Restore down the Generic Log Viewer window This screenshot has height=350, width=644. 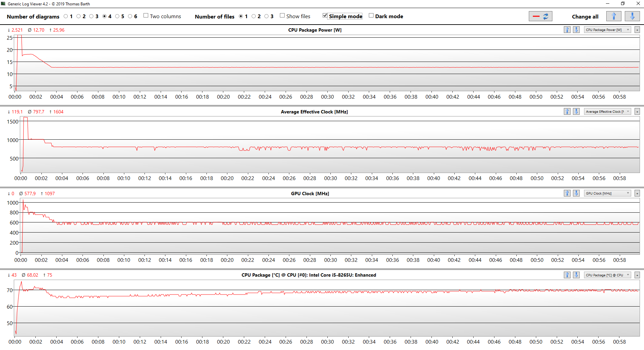pyautogui.click(x=623, y=4)
